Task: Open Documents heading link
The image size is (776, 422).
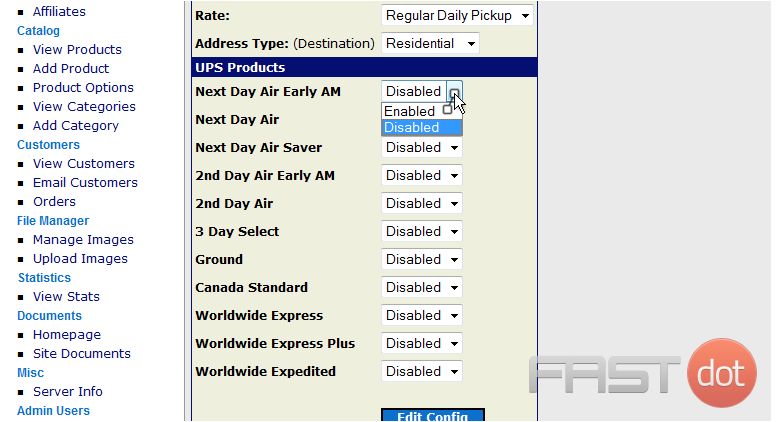Action: coord(49,316)
